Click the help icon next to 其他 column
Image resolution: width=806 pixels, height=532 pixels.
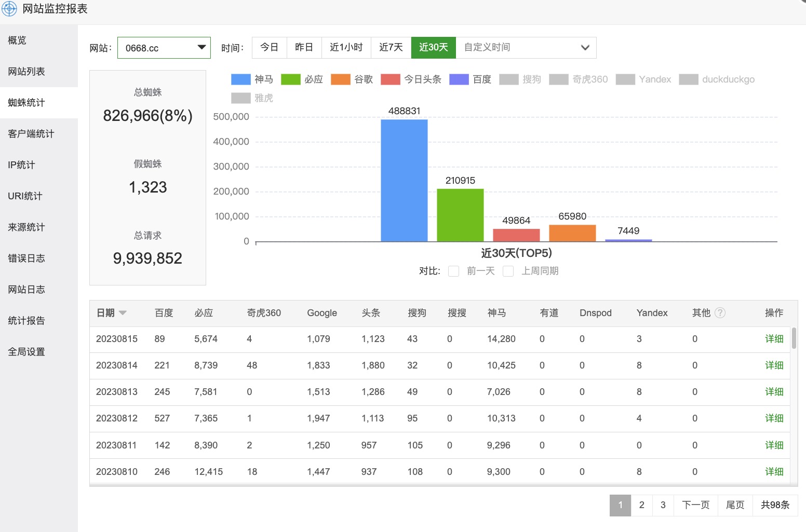[720, 313]
